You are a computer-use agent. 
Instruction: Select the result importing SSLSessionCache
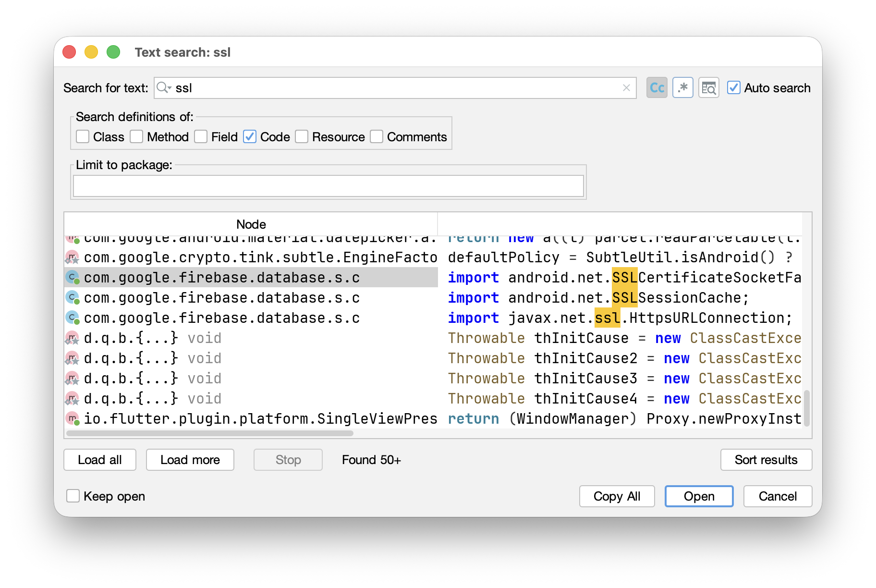click(433, 297)
